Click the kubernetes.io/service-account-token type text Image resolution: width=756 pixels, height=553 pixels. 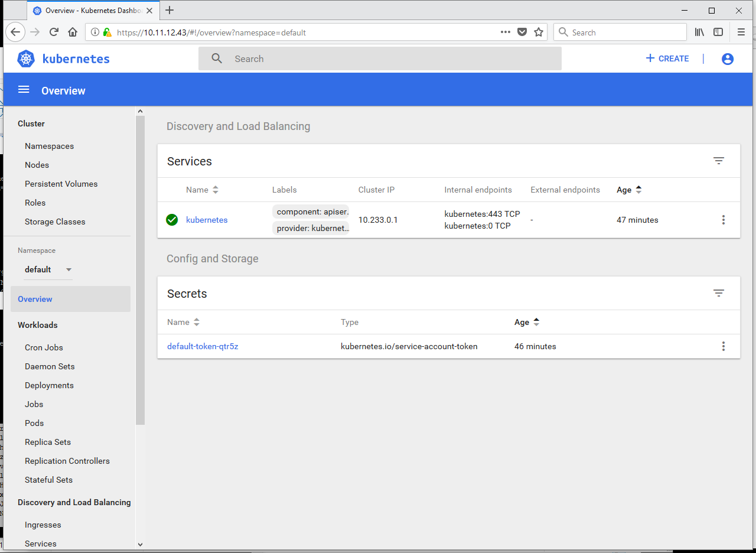point(409,346)
